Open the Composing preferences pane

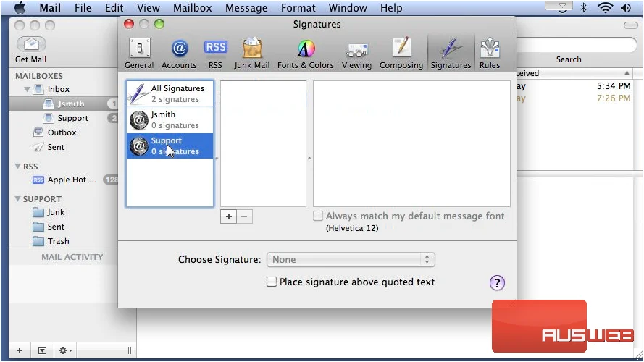pos(401,54)
